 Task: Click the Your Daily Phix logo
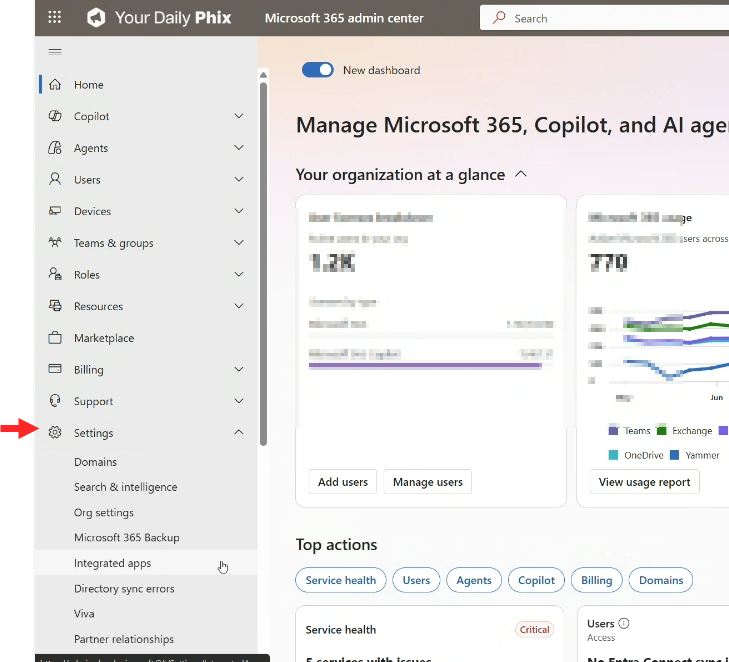coord(159,18)
